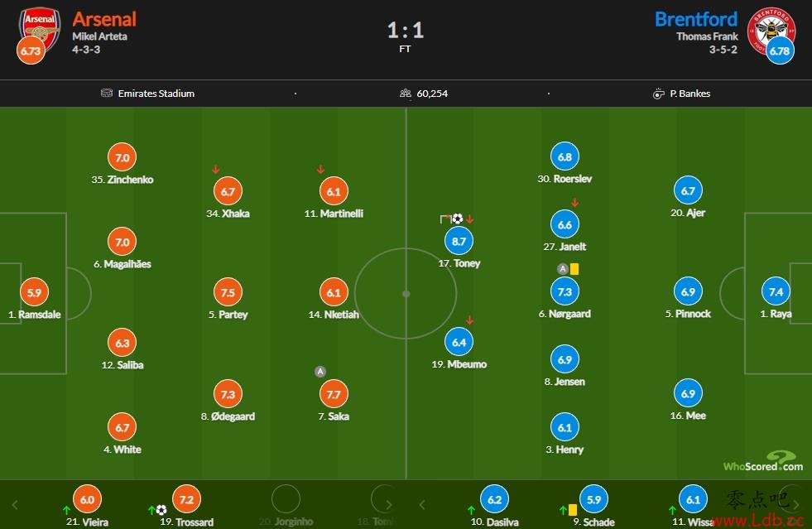The image size is (812, 529).
Task: Click the Arsenal club crest
Action: tap(40, 28)
